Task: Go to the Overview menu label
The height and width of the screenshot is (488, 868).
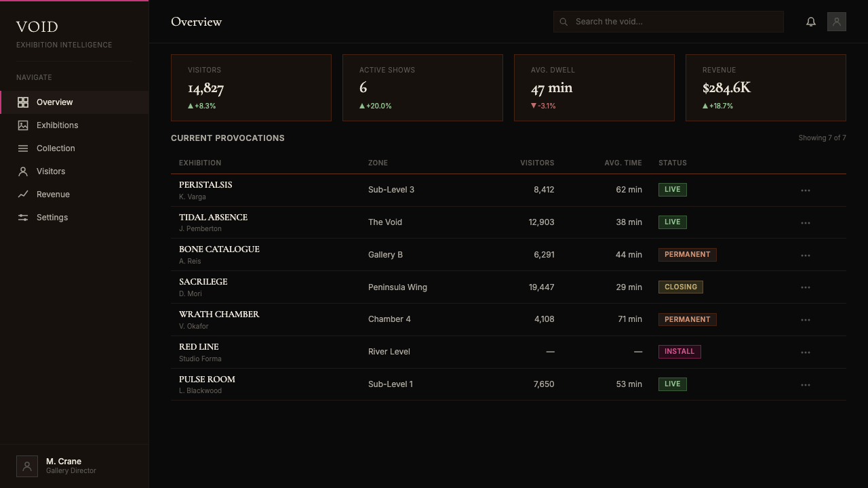Action: [55, 102]
